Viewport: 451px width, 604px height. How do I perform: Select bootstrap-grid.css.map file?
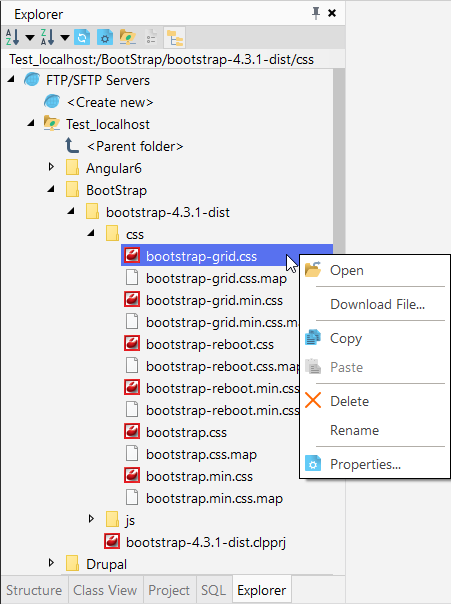pyautogui.click(x=216, y=278)
